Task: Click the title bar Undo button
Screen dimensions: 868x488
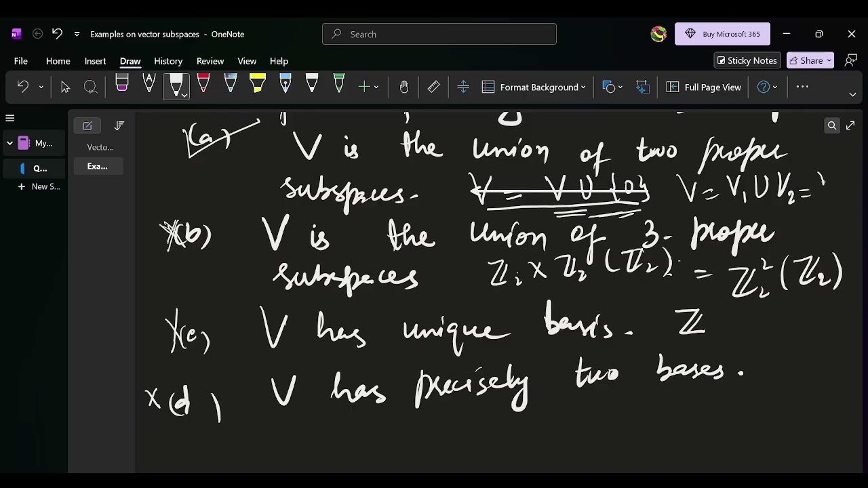Action: [x=57, y=34]
